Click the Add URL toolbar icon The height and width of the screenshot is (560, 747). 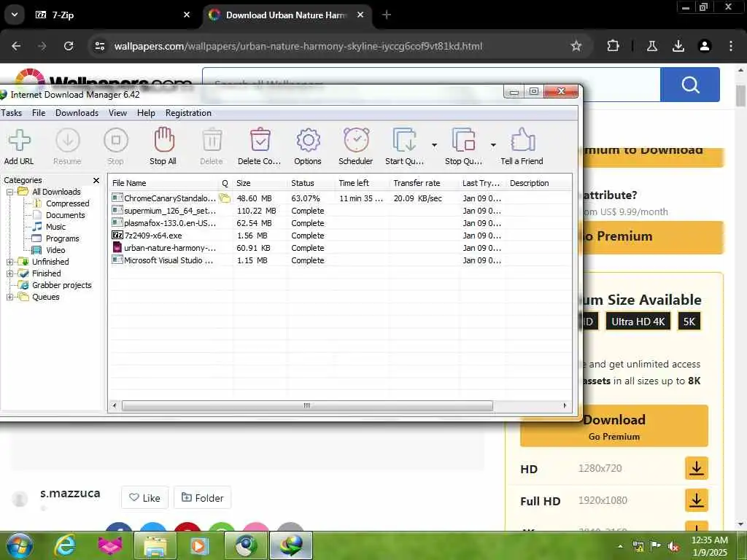19,141
